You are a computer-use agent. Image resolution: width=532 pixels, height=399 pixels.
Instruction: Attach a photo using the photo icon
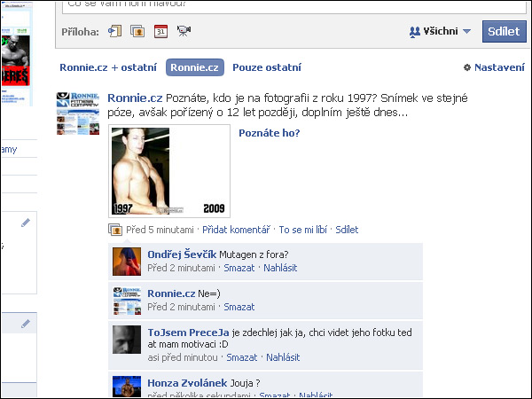click(137, 31)
